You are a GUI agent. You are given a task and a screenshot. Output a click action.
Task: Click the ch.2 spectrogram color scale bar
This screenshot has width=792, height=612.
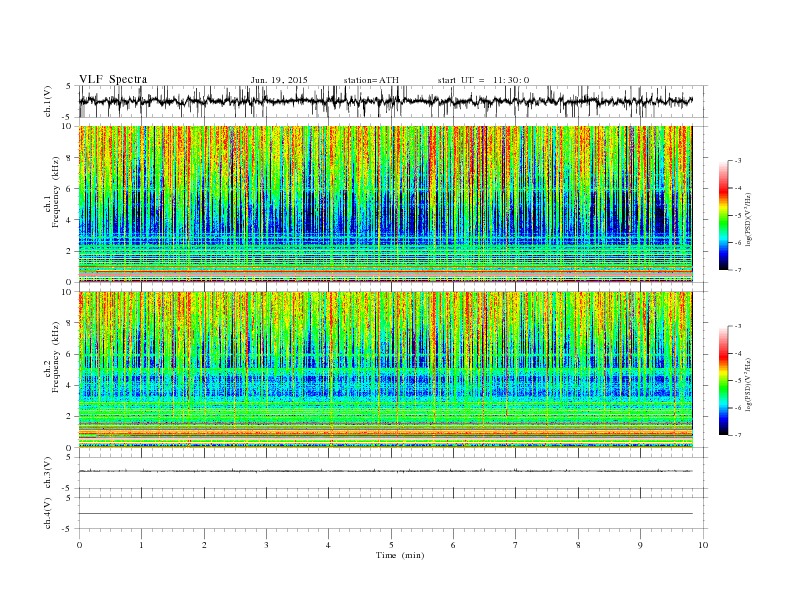pyautogui.click(x=723, y=381)
